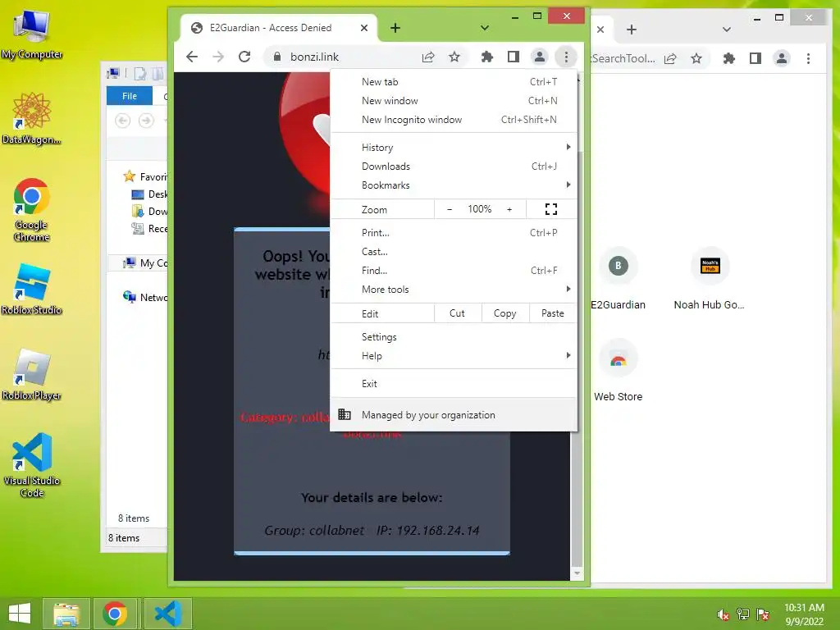Click Explorer window forward arrow
The height and width of the screenshot is (630, 840).
pyautogui.click(x=146, y=121)
